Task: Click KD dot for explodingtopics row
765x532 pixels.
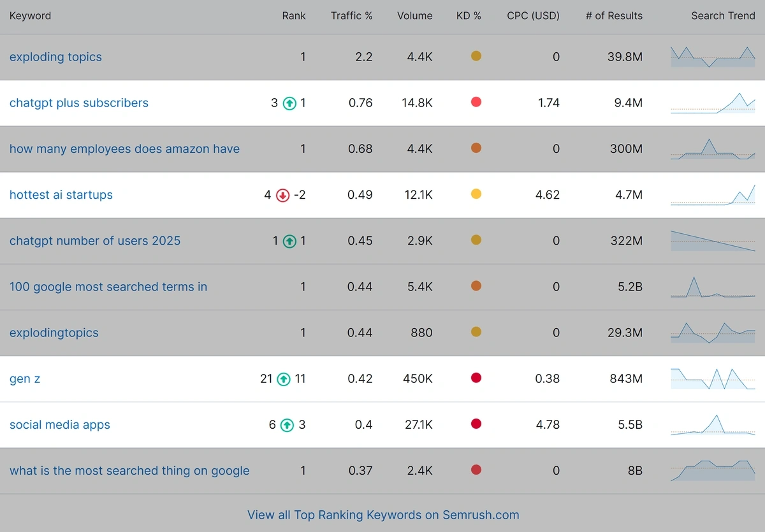Action: click(x=476, y=332)
